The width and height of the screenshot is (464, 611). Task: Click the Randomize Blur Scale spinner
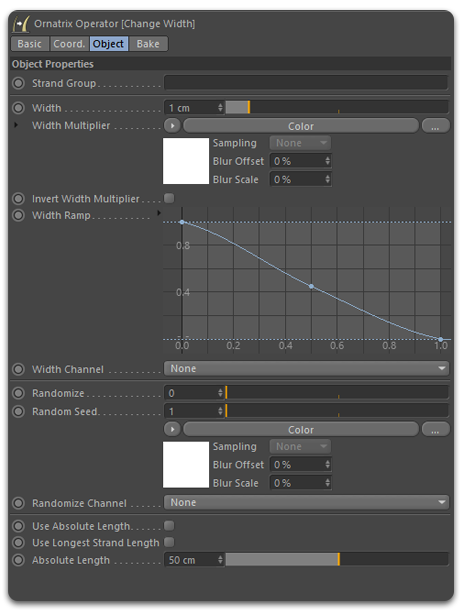coord(327,483)
